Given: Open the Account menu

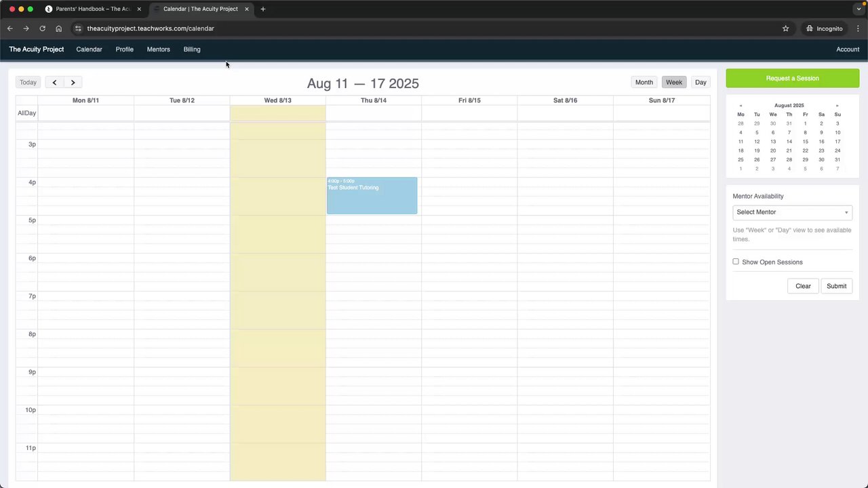Looking at the screenshot, I should (847, 49).
